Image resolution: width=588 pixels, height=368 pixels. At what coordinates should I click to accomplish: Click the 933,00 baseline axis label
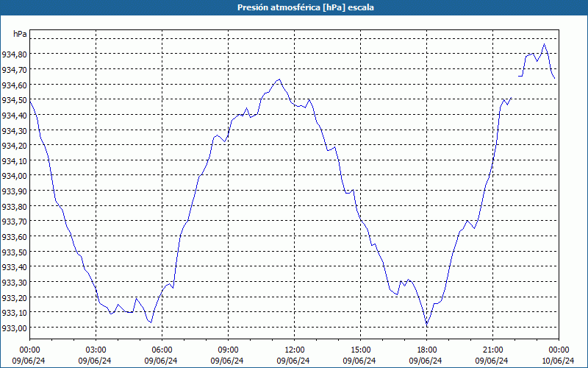(14, 328)
